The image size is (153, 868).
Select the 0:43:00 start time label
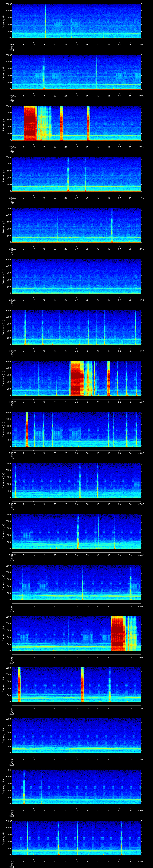pos(12,351)
